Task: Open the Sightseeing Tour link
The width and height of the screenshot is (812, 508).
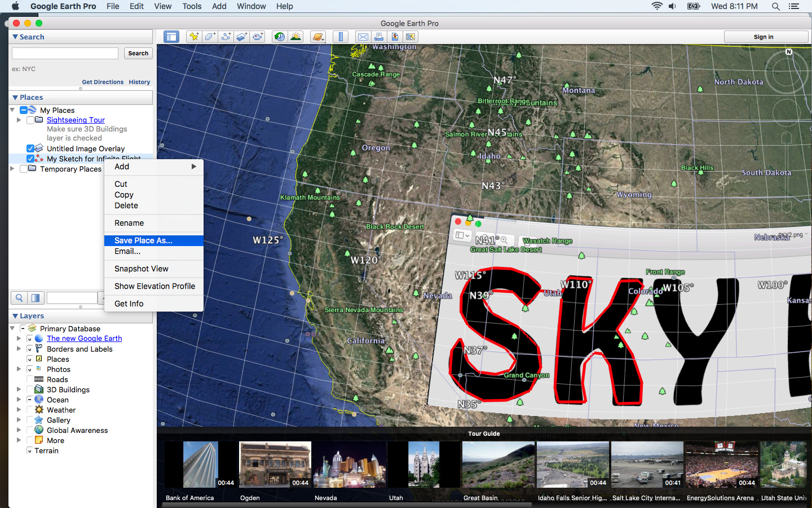Action: 76,120
